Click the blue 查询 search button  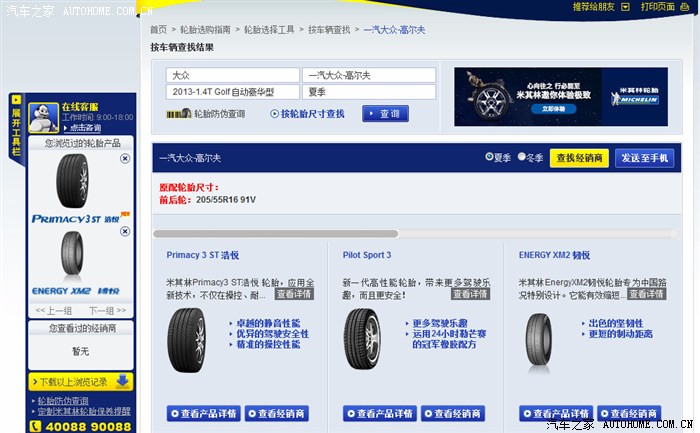click(385, 114)
